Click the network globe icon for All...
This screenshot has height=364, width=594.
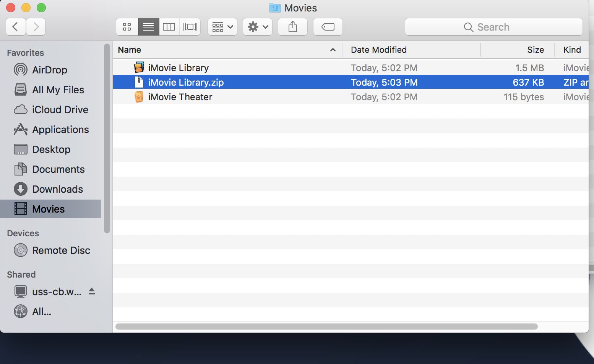(x=21, y=311)
